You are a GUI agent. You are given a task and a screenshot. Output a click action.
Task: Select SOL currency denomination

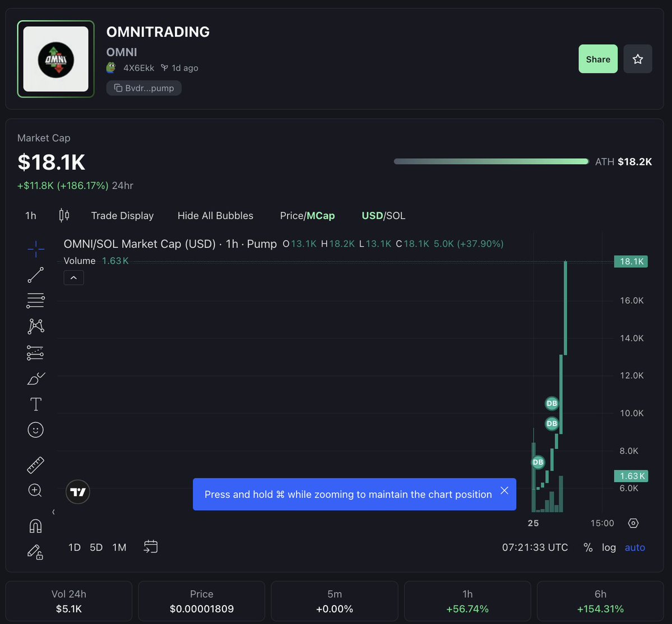coord(396,216)
